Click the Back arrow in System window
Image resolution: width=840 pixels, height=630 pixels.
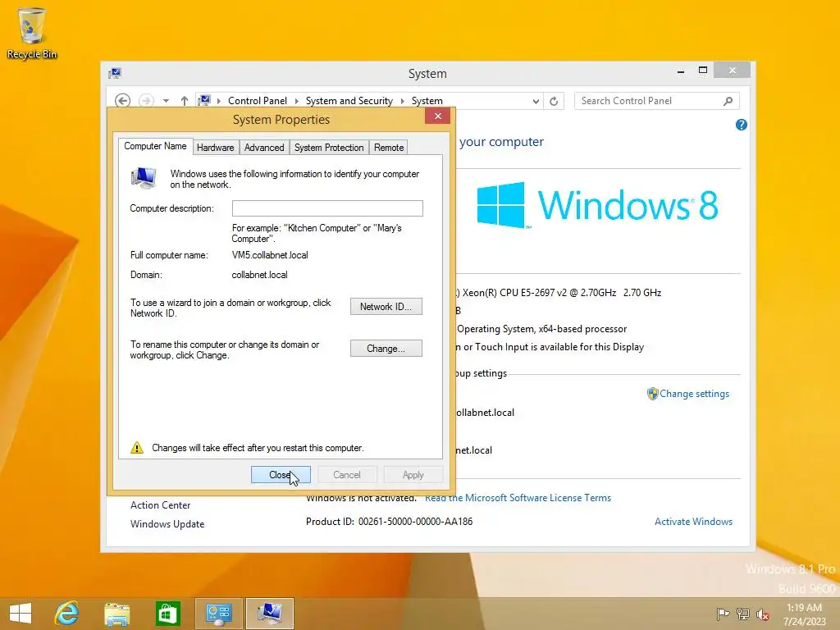pyautogui.click(x=123, y=101)
